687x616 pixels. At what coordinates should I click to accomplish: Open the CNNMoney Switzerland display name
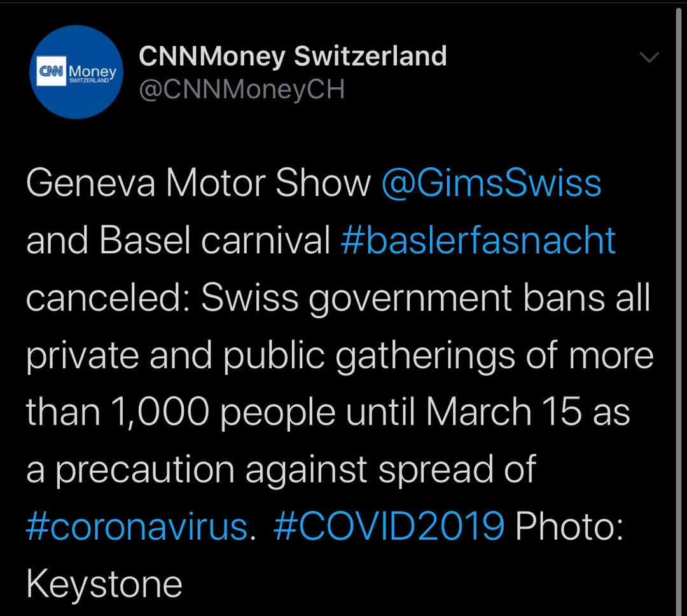tap(293, 56)
